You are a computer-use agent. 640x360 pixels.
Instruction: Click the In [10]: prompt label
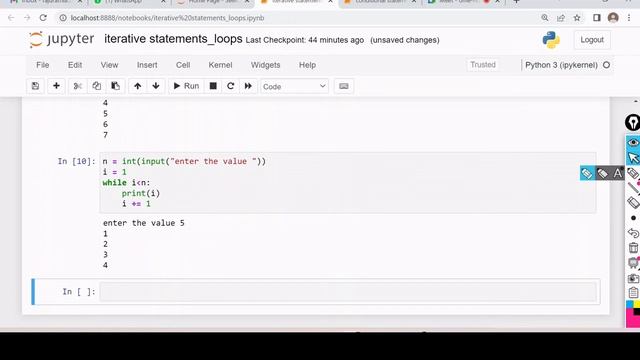point(76,161)
